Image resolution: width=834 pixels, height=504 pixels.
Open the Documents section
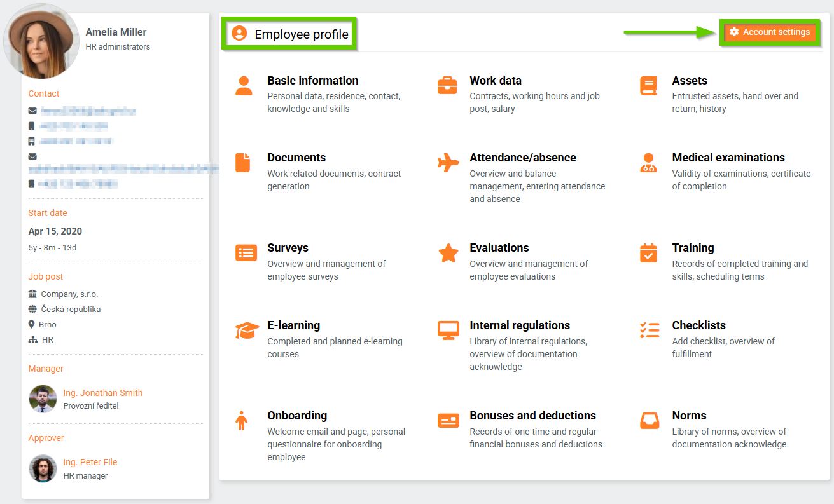coord(296,158)
